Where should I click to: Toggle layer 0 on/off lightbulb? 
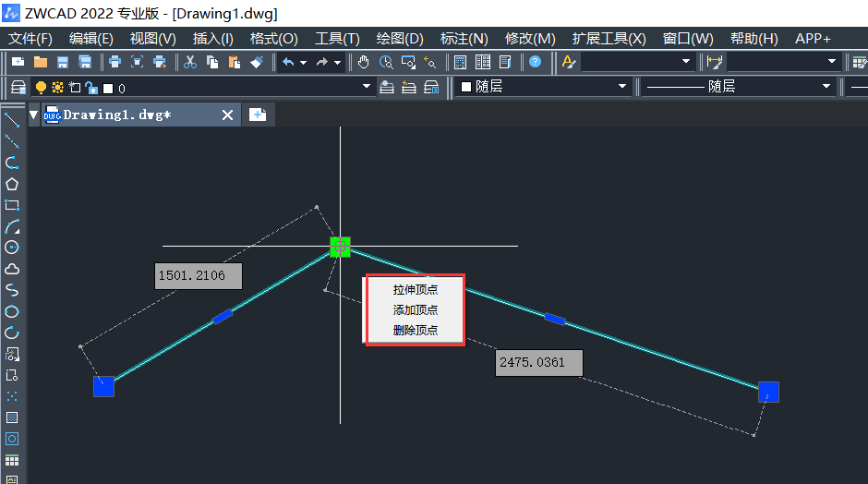41,88
